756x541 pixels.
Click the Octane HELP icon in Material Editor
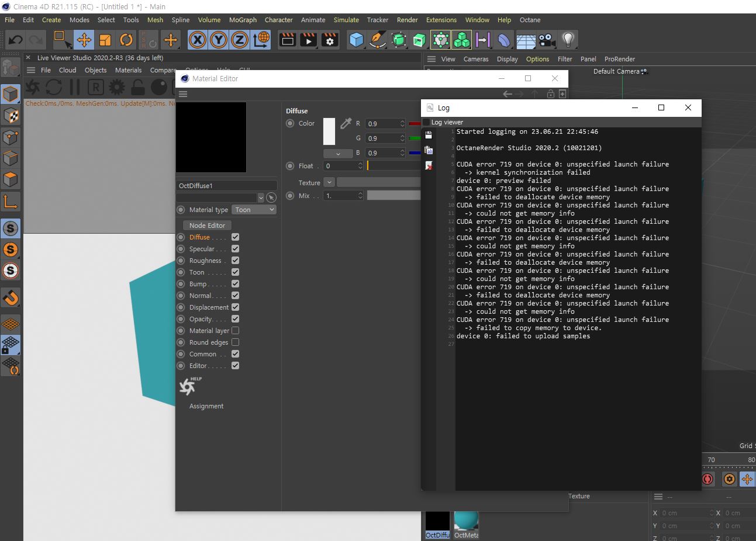pyautogui.click(x=190, y=386)
